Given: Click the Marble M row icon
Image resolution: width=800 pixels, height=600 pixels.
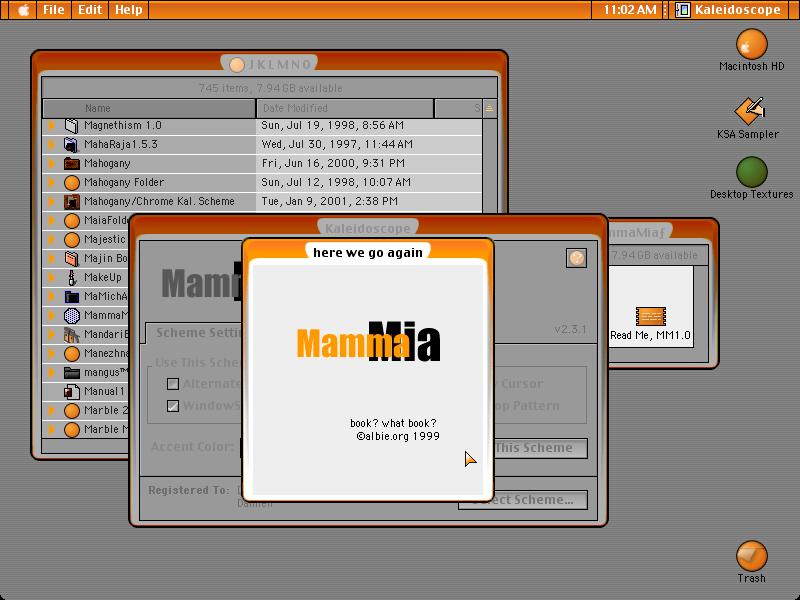Looking at the screenshot, I should pyautogui.click(x=72, y=429).
